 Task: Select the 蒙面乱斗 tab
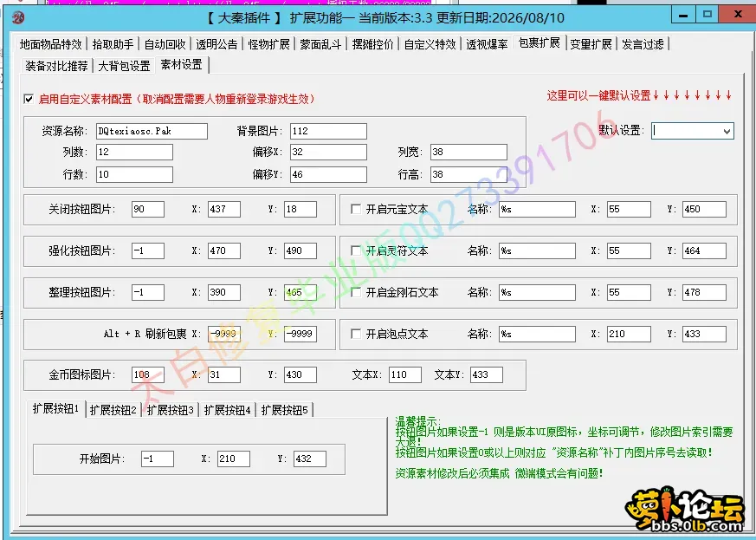click(x=320, y=44)
